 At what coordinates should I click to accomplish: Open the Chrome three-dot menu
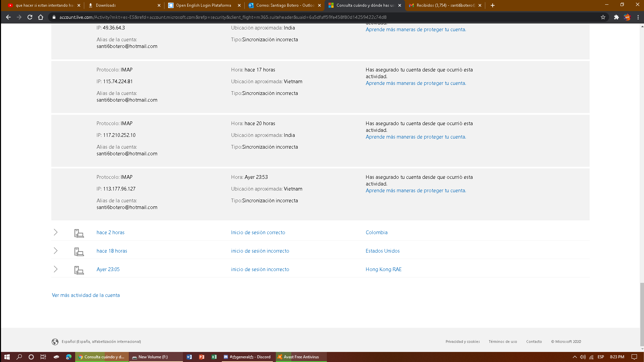click(x=638, y=17)
